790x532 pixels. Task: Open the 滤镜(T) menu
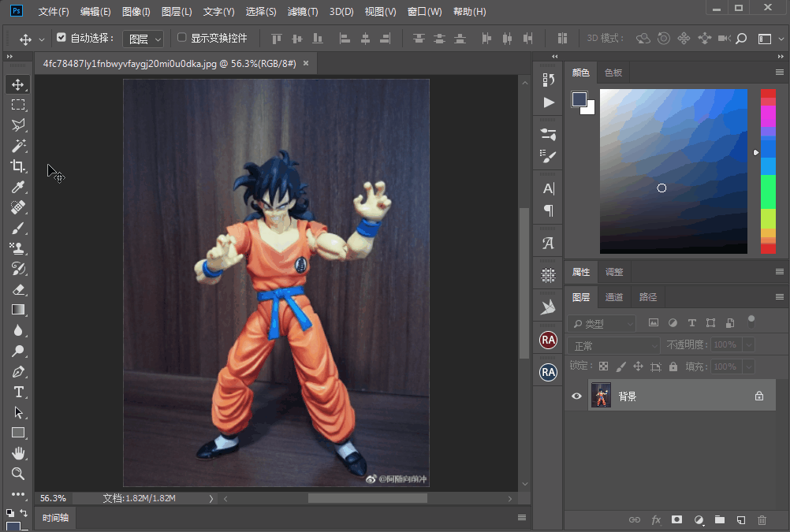[302, 12]
